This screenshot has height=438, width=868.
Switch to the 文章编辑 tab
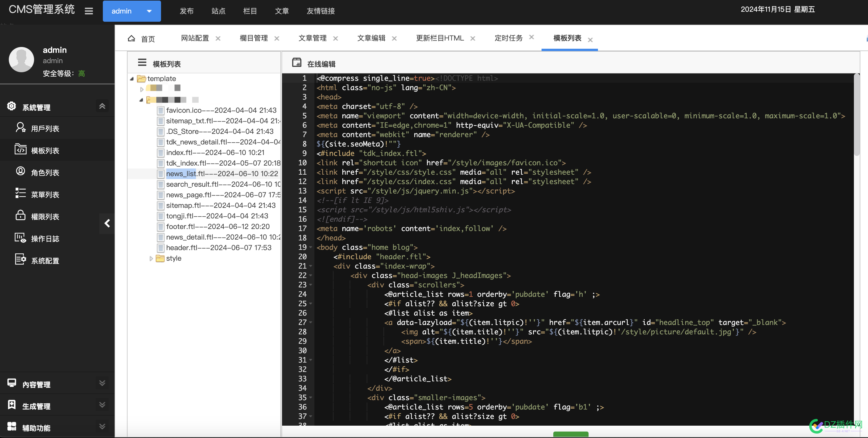coord(371,38)
